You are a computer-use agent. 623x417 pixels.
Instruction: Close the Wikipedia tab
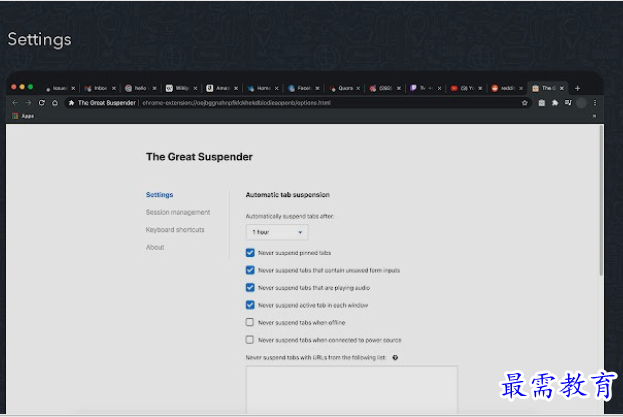tap(195, 88)
